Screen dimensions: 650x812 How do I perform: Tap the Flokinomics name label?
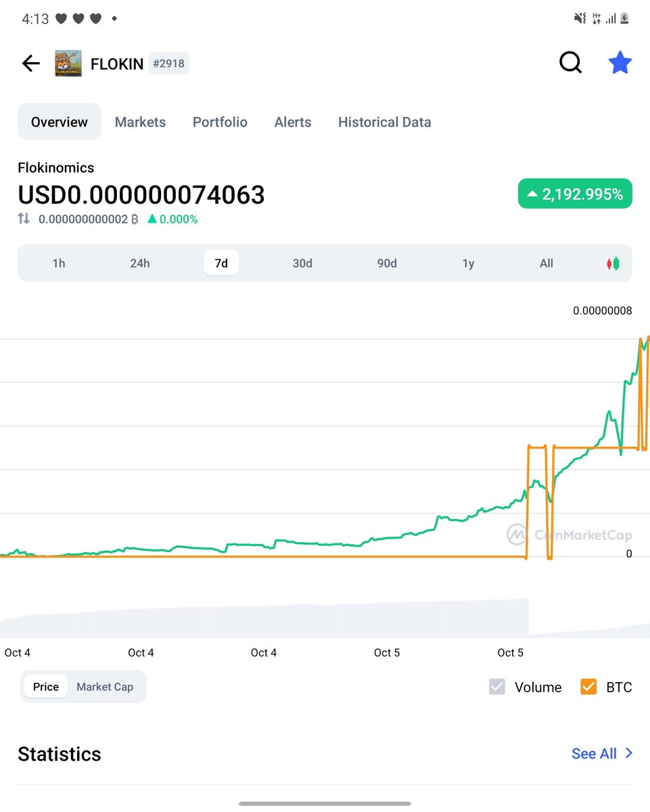click(56, 168)
